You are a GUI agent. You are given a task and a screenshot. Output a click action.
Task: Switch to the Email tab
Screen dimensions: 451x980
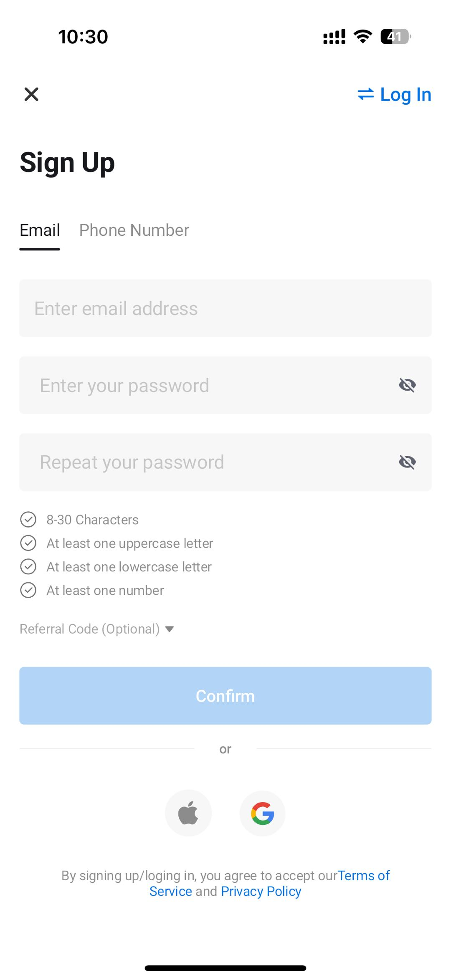coord(40,230)
